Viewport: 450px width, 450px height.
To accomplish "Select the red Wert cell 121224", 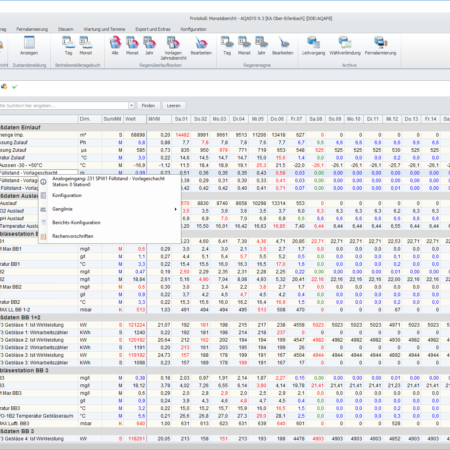I will click(x=135, y=325).
